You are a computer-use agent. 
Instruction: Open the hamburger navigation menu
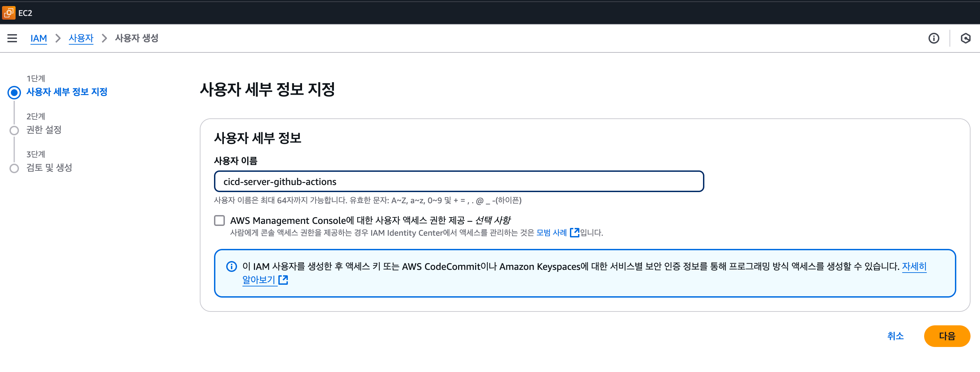coord(12,38)
